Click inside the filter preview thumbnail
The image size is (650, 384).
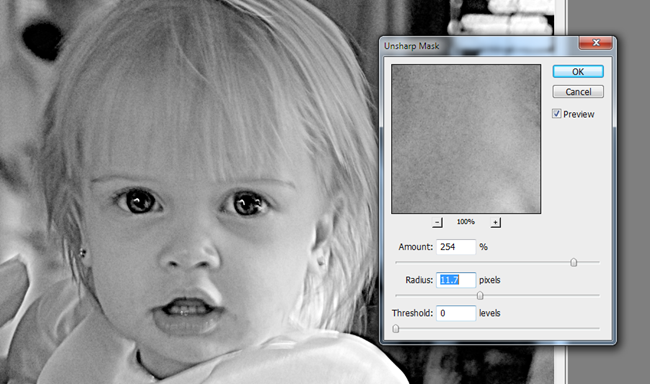point(466,139)
